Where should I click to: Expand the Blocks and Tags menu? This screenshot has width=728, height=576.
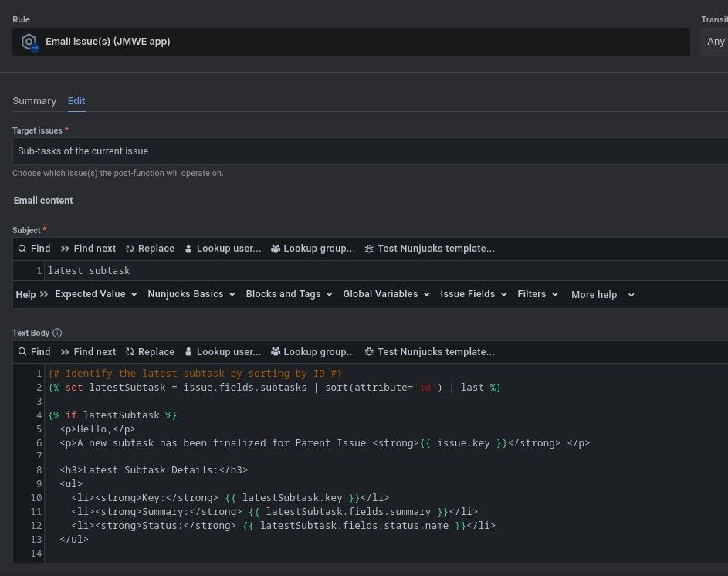pyautogui.click(x=289, y=294)
